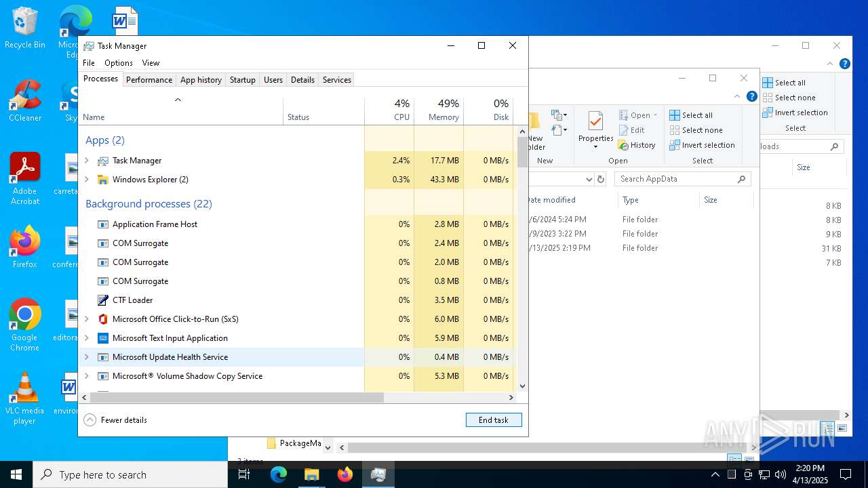This screenshot has width=868, height=488.
Task: Click the End task button
Action: point(494,420)
